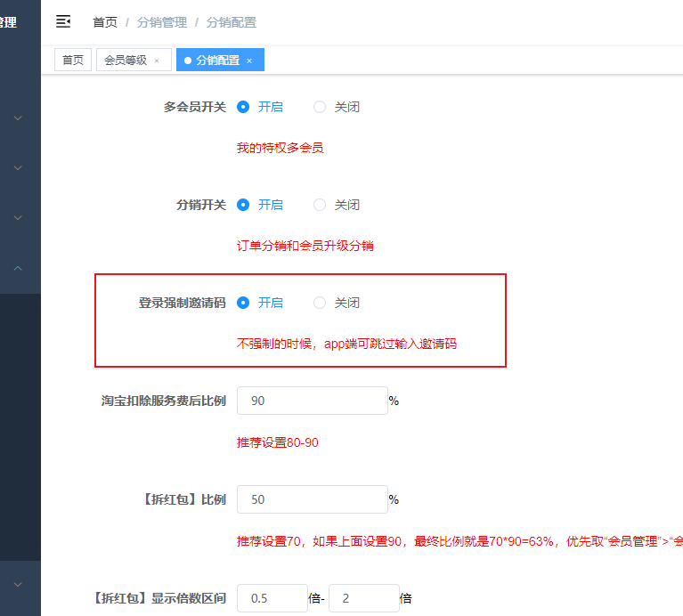This screenshot has height=616, width=683.
Task: Click the 【拆红包】比例 input showing 50
Action: (312, 499)
